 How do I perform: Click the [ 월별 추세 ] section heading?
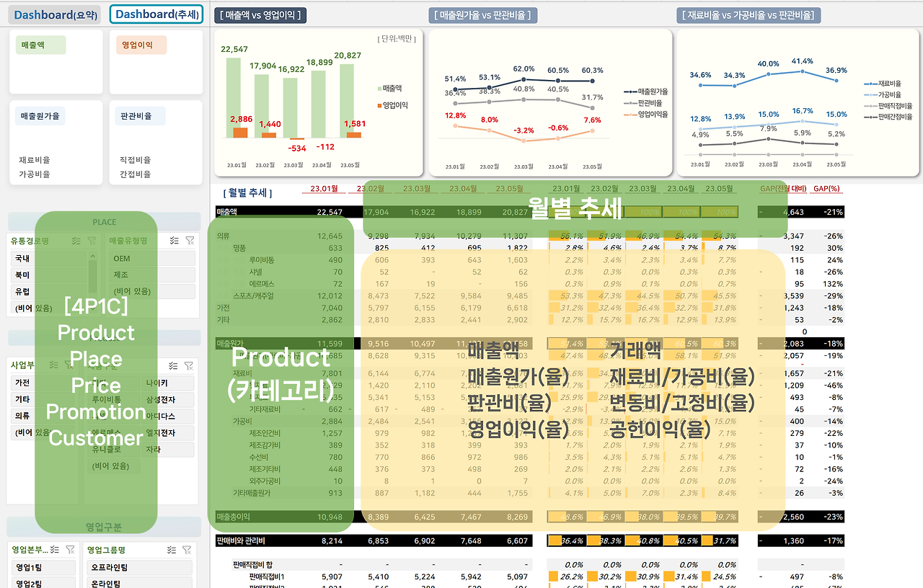coord(247,192)
